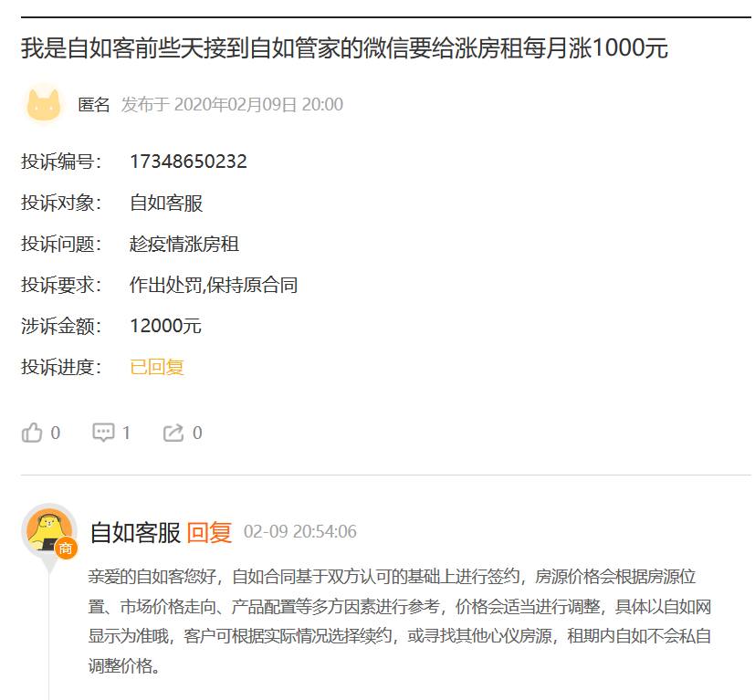755x700 pixels.
Task: Select complaint issue 趁疫情涨房租
Action: [x=184, y=244]
